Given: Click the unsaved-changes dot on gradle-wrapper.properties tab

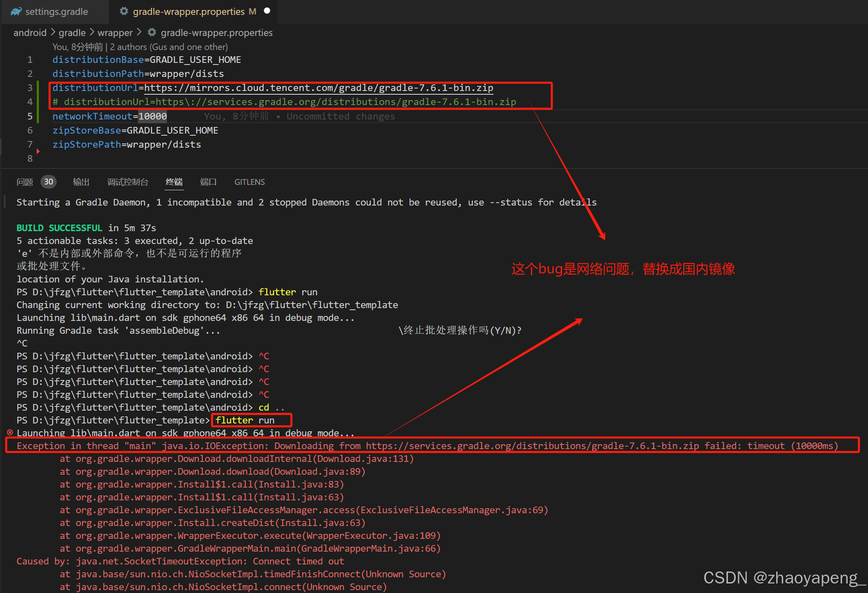Looking at the screenshot, I should [267, 11].
